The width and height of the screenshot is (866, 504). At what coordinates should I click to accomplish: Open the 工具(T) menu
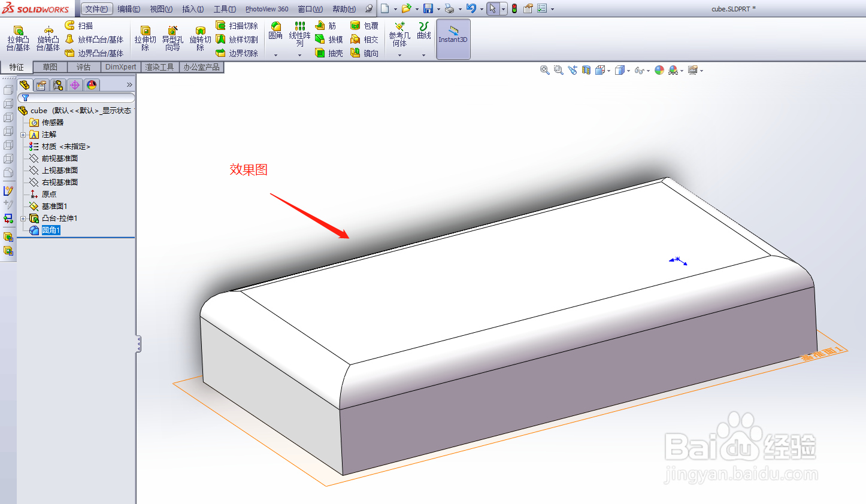tap(225, 9)
